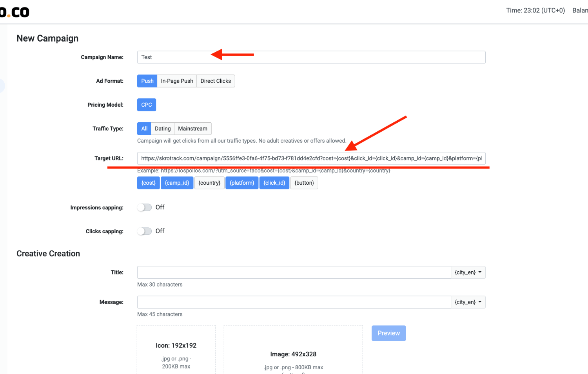Screen dimensions: 588x374
Task: Add the {country} macro token
Action: pos(209,183)
